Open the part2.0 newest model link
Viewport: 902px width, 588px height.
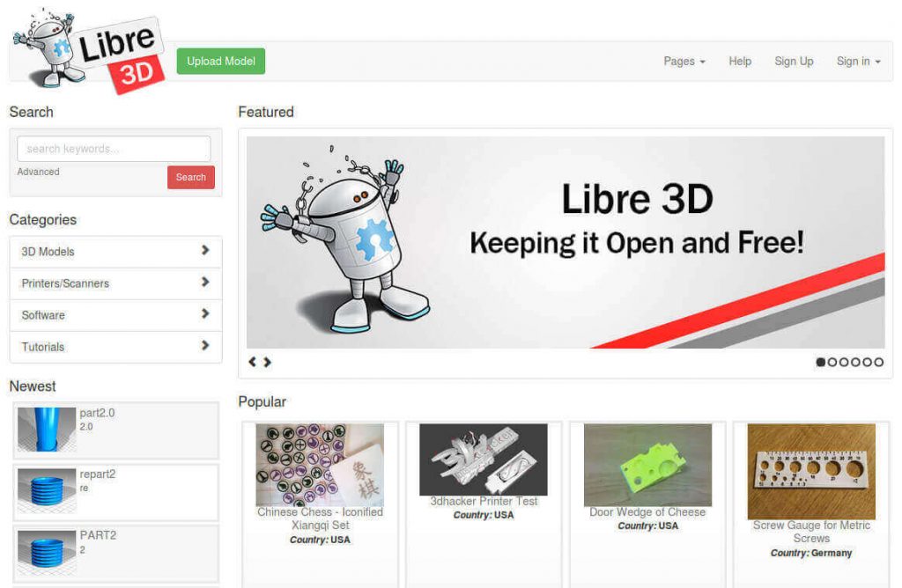pos(97,413)
